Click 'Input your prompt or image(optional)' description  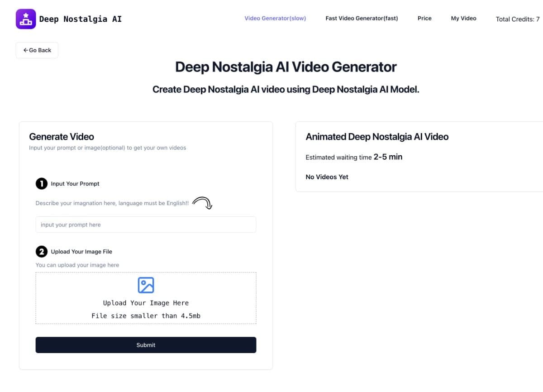click(x=107, y=148)
